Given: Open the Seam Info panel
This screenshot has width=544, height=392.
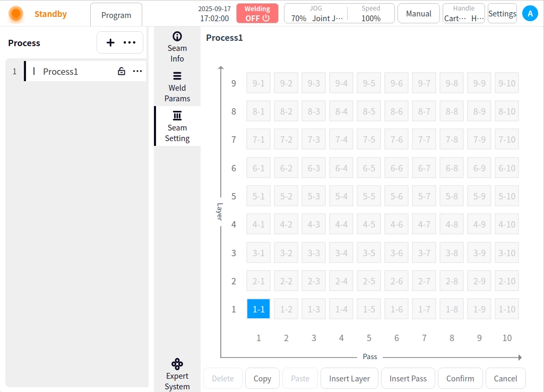Looking at the screenshot, I should click(177, 46).
